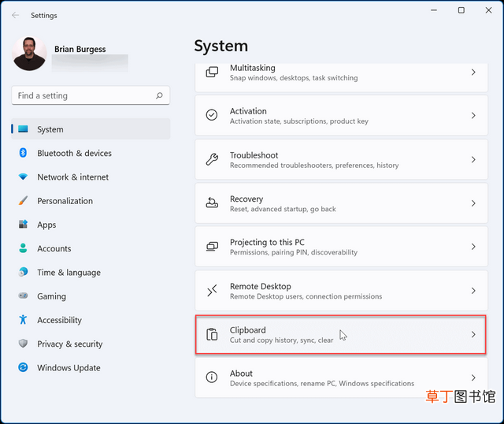
Task: Click the Clipboard icon
Action: pos(212,334)
